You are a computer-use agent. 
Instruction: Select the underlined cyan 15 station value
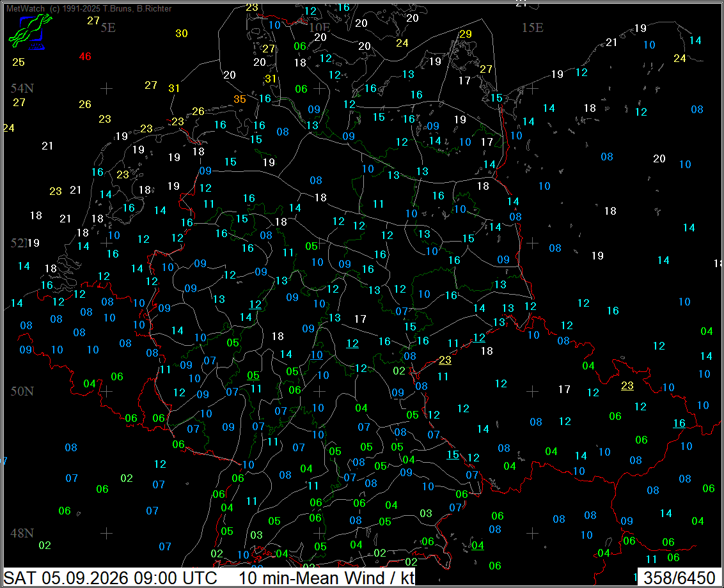click(453, 454)
